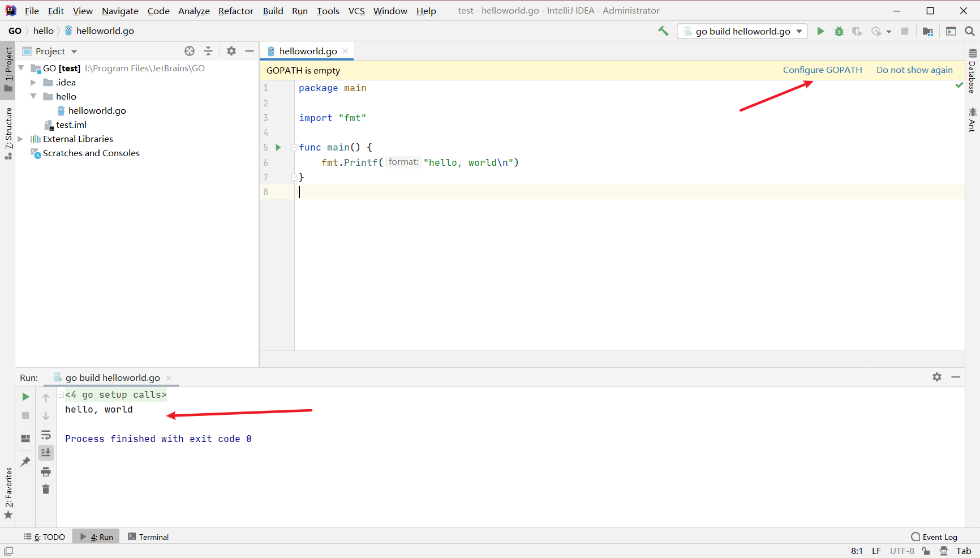Collapse the hello folder
980x558 pixels.
click(x=33, y=96)
